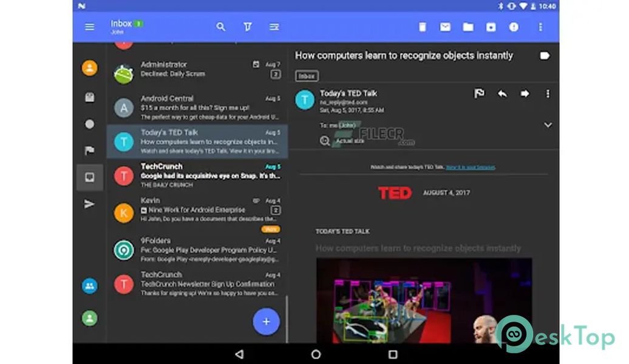Flag the TED Talk message
The width and height of the screenshot is (629, 364).
coord(480,93)
